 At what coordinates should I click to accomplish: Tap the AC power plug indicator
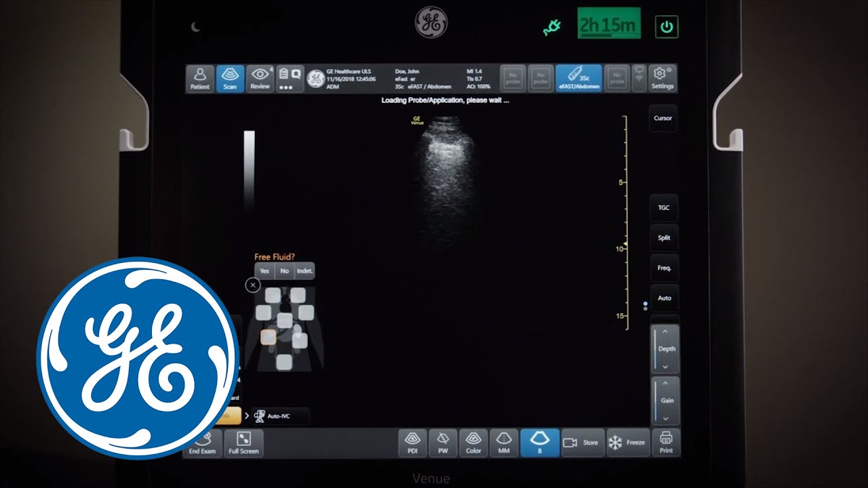pos(552,28)
